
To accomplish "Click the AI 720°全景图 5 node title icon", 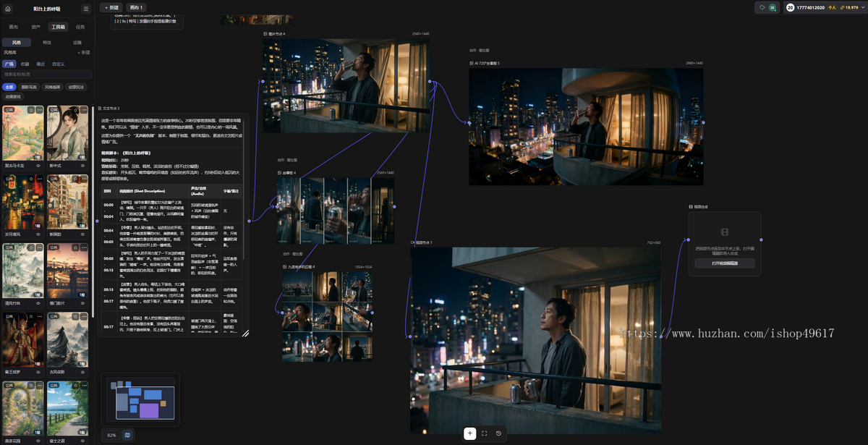I will (472, 64).
